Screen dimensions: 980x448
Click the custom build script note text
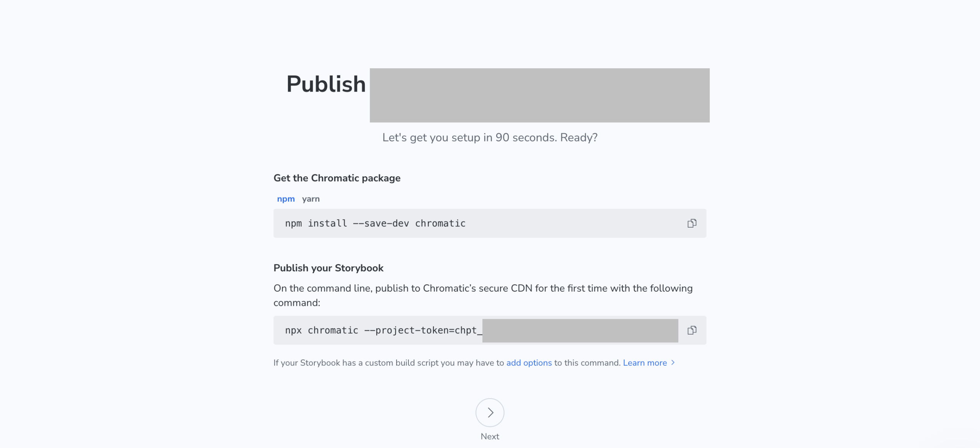click(389, 363)
